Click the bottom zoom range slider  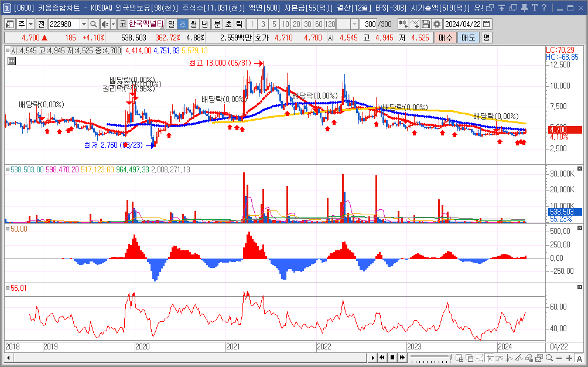(430, 357)
